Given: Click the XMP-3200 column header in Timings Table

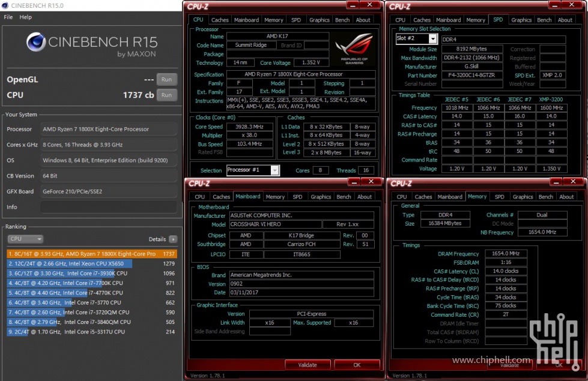Looking at the screenshot, I should [551, 99].
